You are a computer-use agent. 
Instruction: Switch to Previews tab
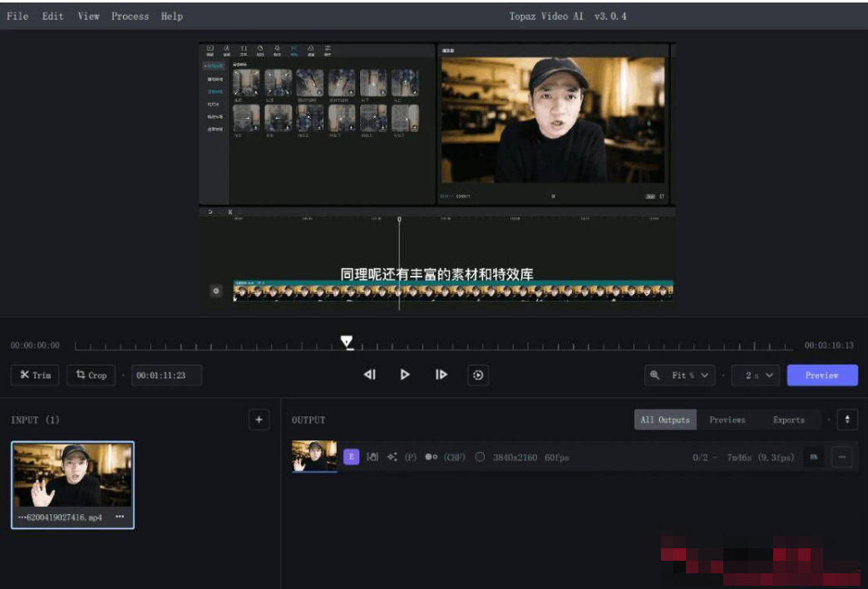(x=727, y=420)
